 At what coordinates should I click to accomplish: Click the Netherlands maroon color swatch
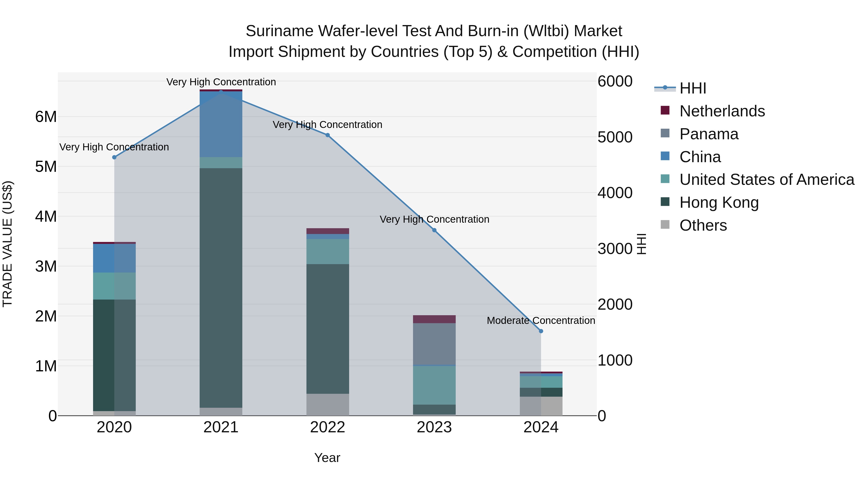[665, 110]
